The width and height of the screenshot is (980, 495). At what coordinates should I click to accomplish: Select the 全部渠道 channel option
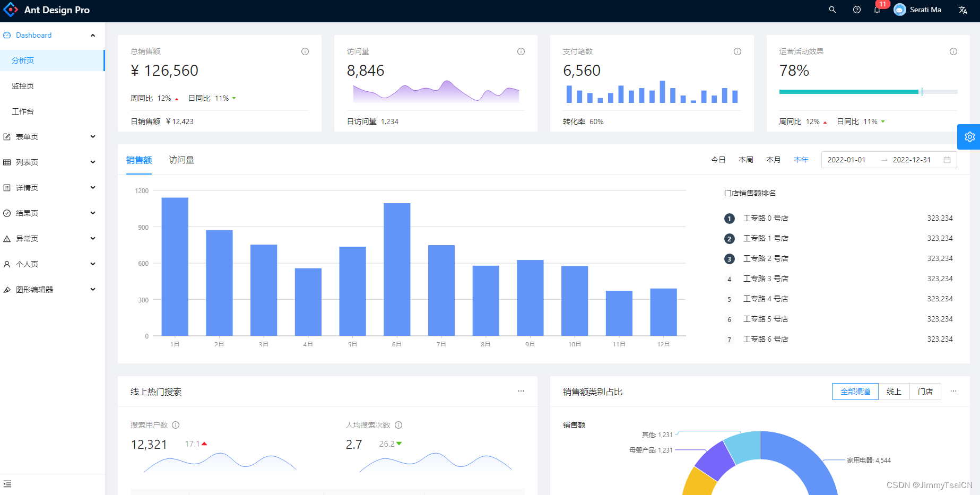[855, 392]
